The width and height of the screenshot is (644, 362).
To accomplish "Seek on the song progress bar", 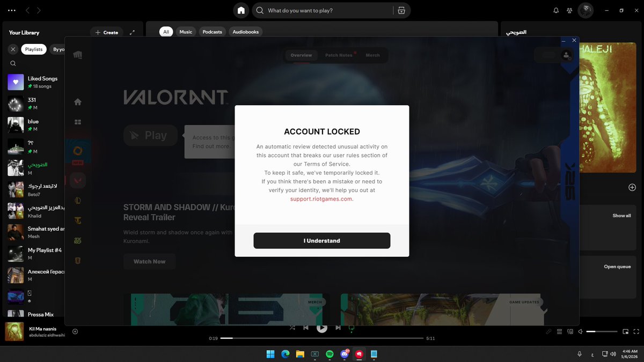I will [322, 338].
